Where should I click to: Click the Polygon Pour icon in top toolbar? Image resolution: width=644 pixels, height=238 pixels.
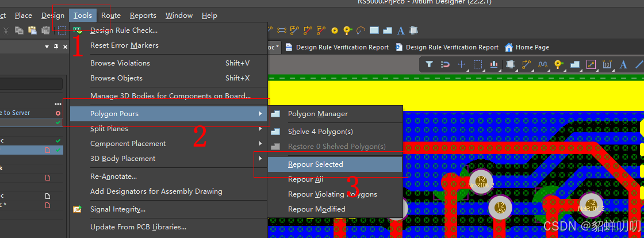pos(388,30)
